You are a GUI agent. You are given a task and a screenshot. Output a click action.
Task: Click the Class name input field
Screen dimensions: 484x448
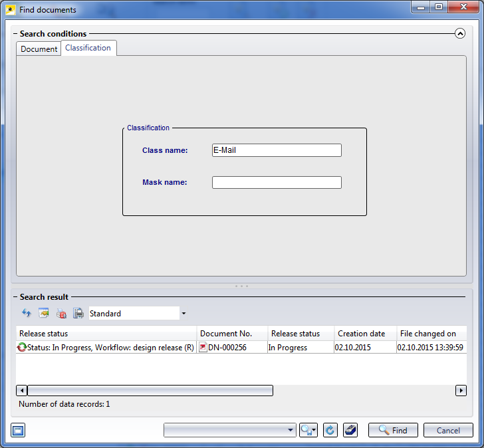(x=277, y=150)
